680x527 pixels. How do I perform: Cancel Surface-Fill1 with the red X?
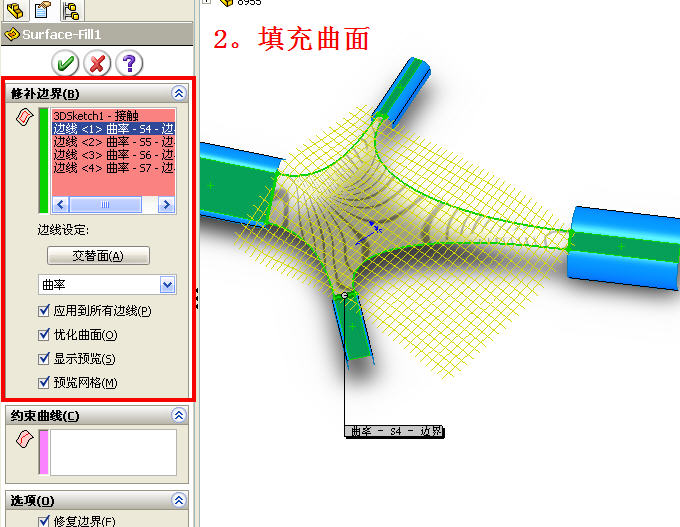point(97,63)
